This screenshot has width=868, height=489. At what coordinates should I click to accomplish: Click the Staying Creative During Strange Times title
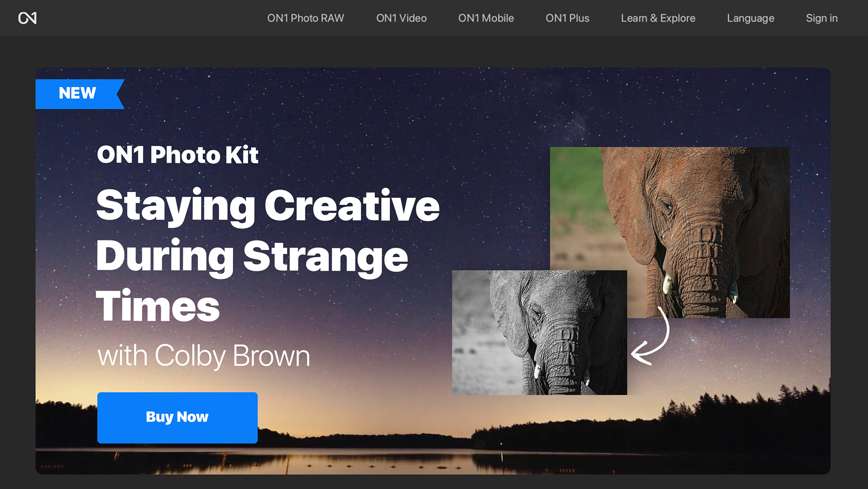268,255
